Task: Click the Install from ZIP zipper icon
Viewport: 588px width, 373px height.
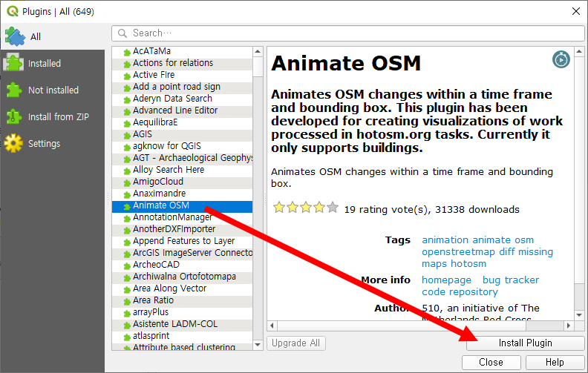Action: click(13, 117)
